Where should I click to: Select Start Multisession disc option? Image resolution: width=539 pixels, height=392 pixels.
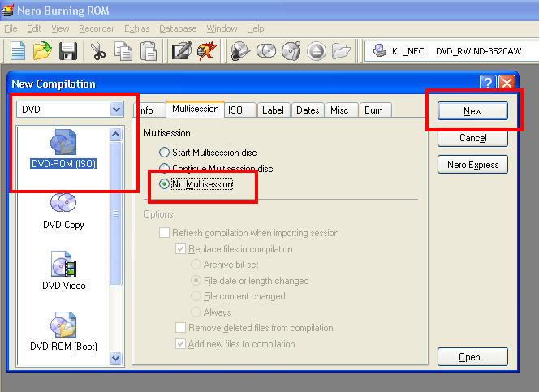[208, 153]
